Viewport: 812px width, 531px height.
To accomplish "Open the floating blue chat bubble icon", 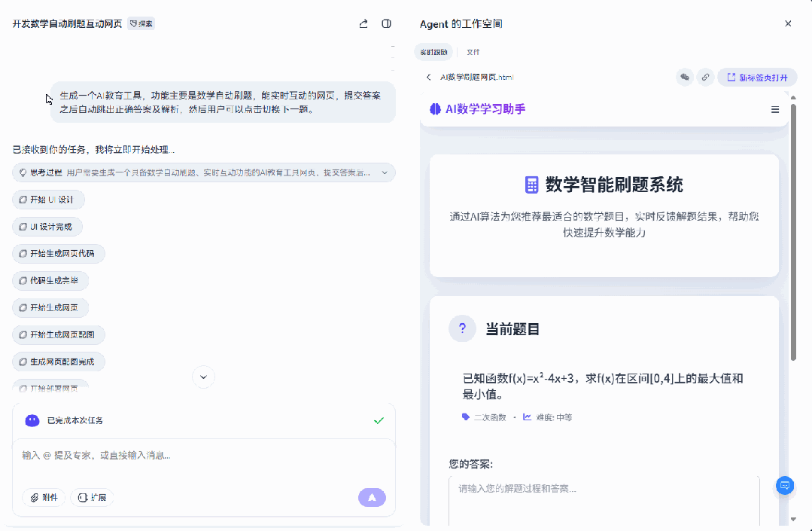I will [784, 486].
